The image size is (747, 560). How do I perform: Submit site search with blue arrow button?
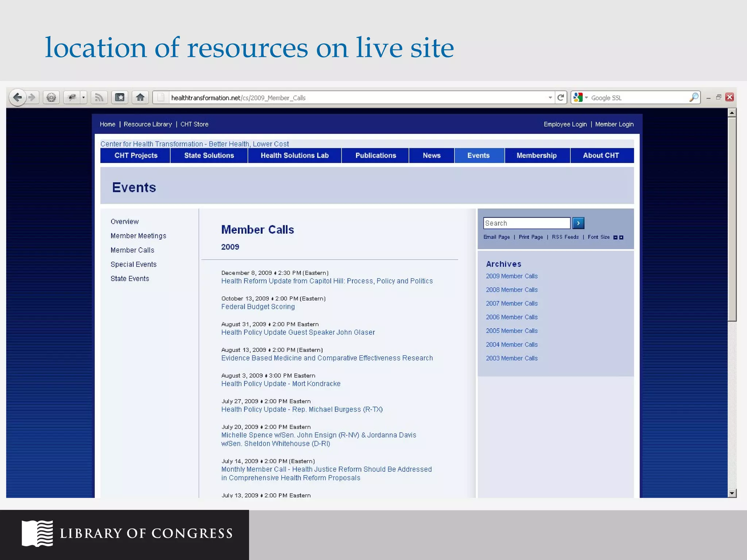pyautogui.click(x=578, y=223)
